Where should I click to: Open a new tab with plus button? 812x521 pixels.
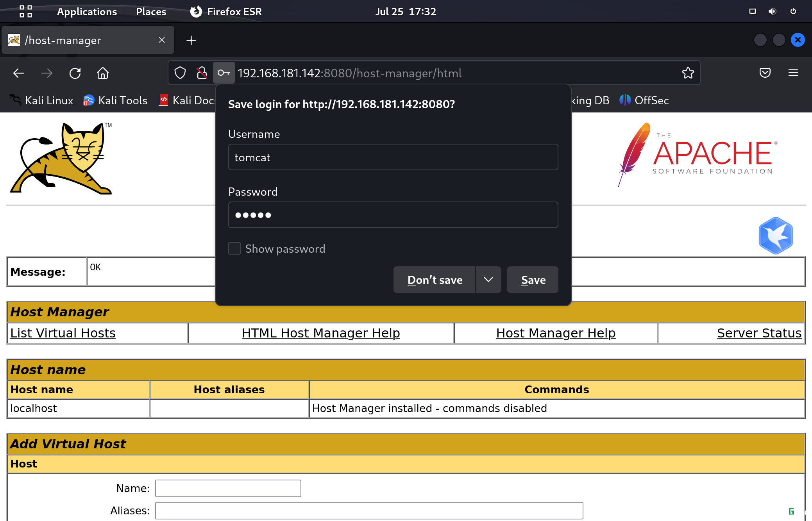191,40
